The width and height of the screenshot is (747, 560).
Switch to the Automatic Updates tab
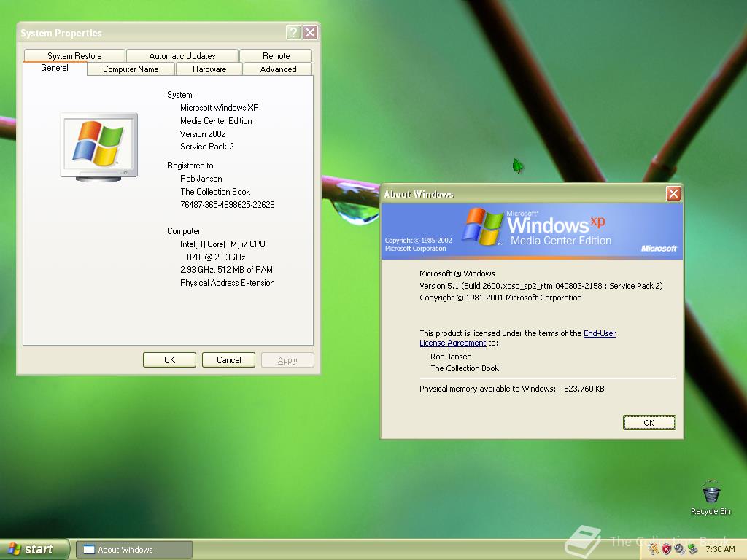pyautogui.click(x=182, y=55)
